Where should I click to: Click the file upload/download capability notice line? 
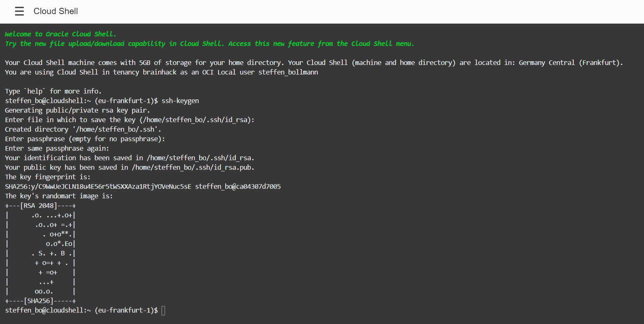point(209,43)
